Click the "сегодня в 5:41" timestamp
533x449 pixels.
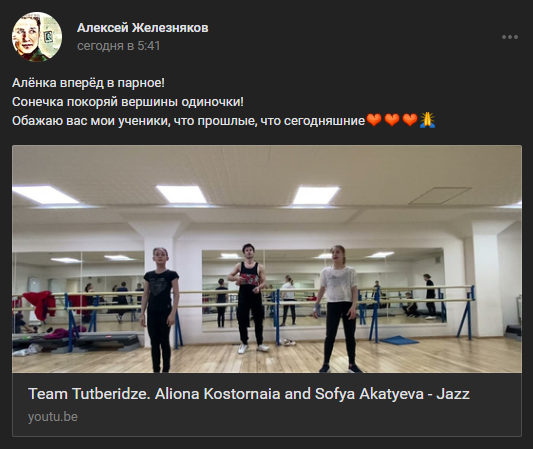click(x=118, y=46)
